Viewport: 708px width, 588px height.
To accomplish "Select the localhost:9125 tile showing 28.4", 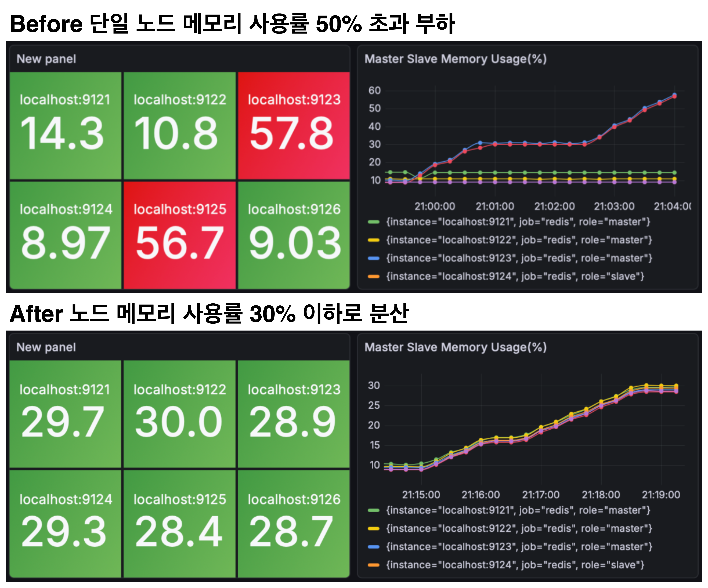I will point(179,523).
